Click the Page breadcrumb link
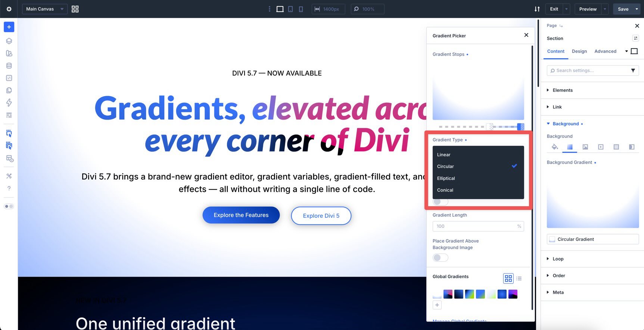Image resolution: width=644 pixels, height=330 pixels. pos(552,25)
